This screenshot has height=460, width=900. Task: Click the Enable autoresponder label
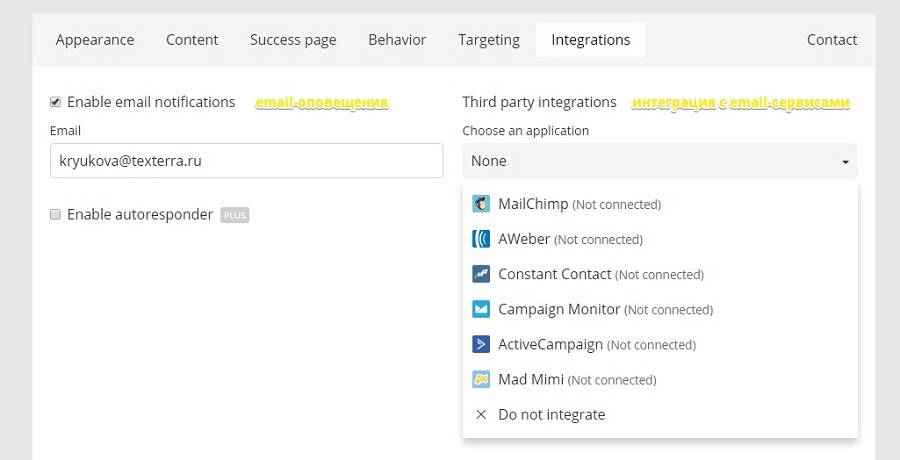pyautogui.click(x=140, y=215)
